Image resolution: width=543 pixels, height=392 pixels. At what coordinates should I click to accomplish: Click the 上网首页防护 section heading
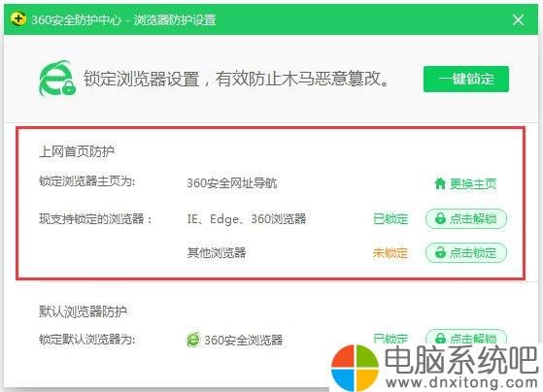point(77,151)
